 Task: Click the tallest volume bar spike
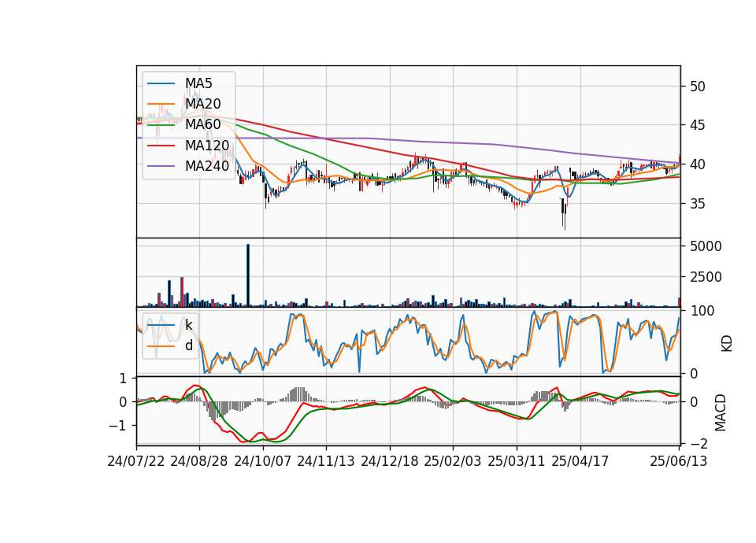[248, 275]
